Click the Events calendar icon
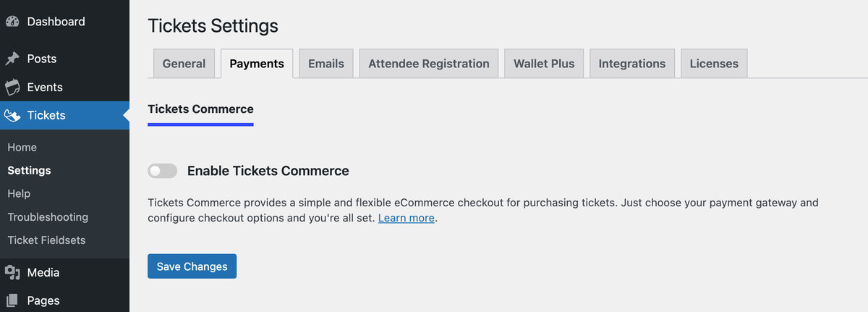868x312 pixels. pyautogui.click(x=12, y=88)
